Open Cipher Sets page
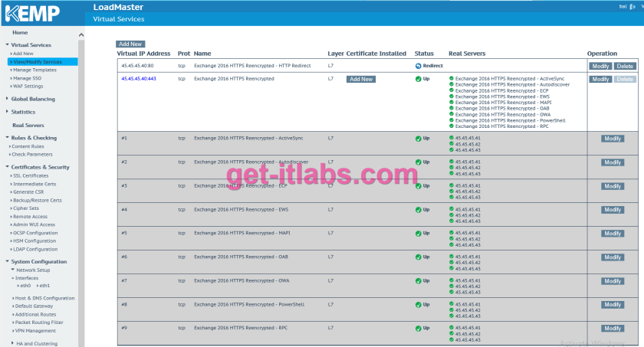This screenshot has height=347, width=644. [x=26, y=208]
